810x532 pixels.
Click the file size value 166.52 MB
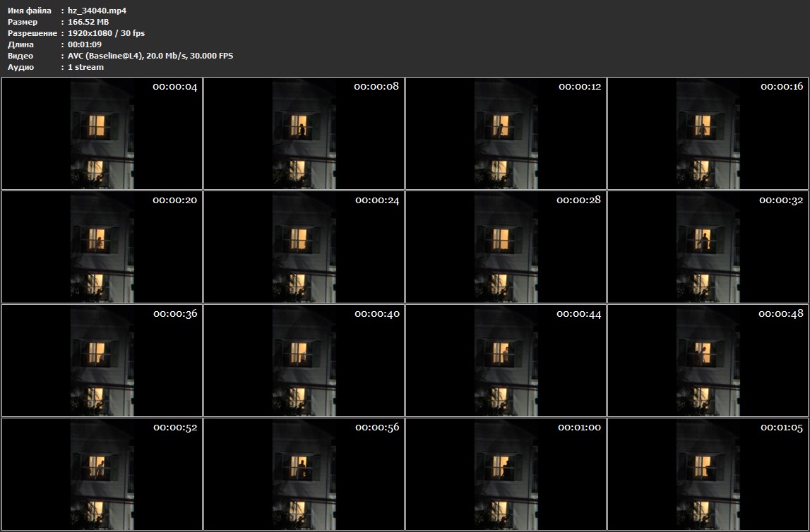88,22
